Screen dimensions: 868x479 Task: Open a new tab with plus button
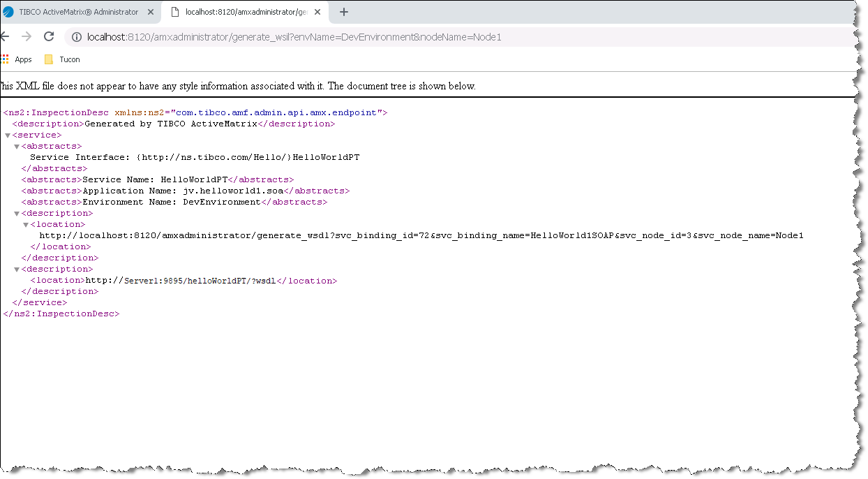point(343,12)
